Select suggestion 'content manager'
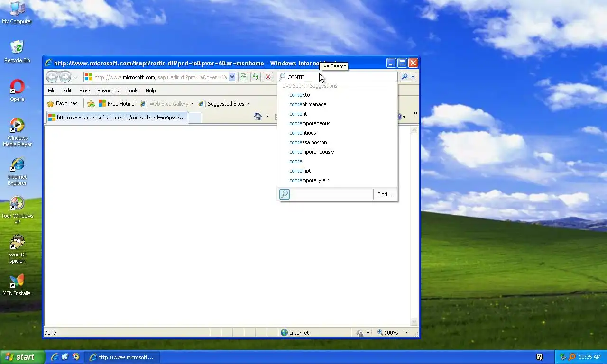Image resolution: width=607 pixels, height=364 pixels. (338, 104)
